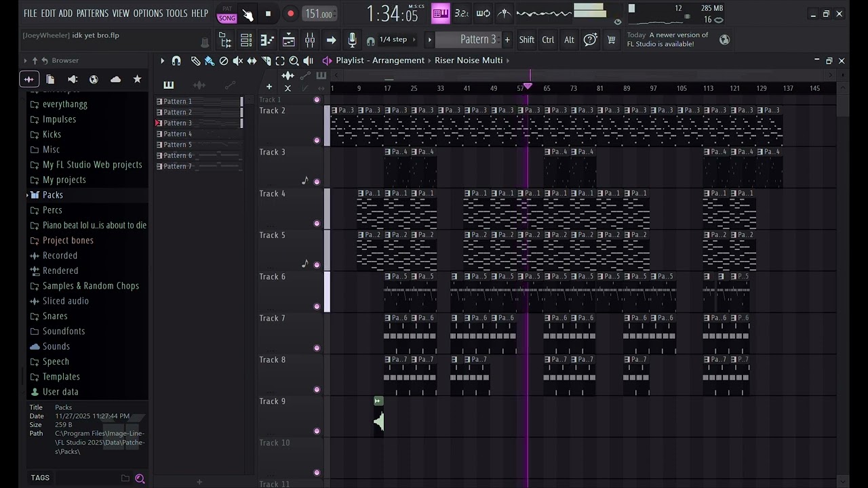Open the TOOLS menu
Screen dimensions: 868x488
tap(176, 14)
